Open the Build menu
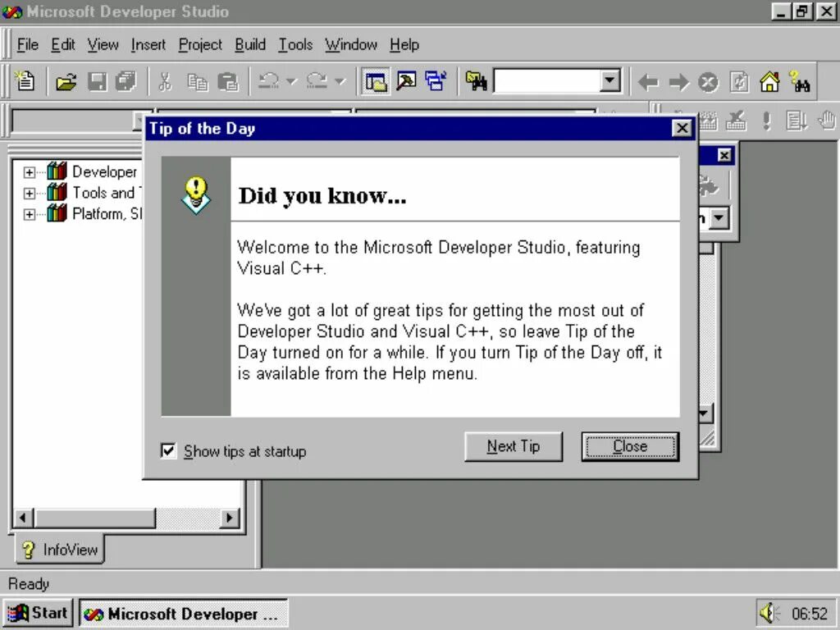 pos(250,44)
